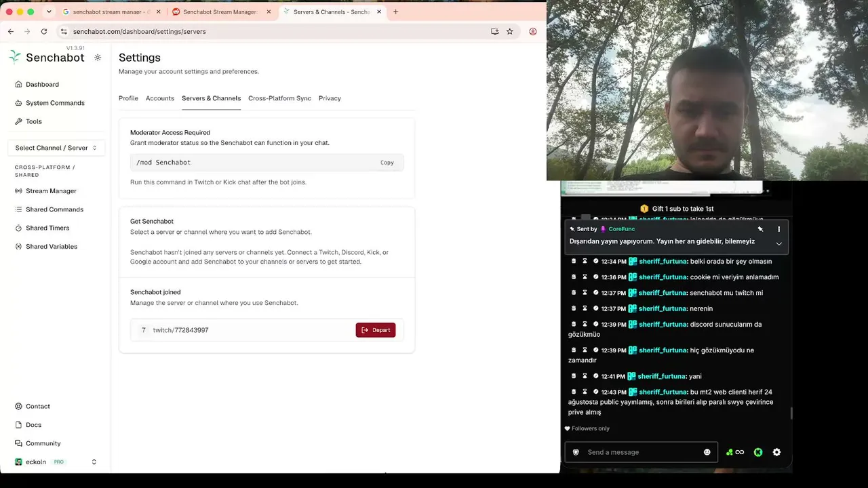Open Shared Timers via the stopwatch icon
The width and height of the screenshot is (868, 488).
pyautogui.click(x=19, y=228)
